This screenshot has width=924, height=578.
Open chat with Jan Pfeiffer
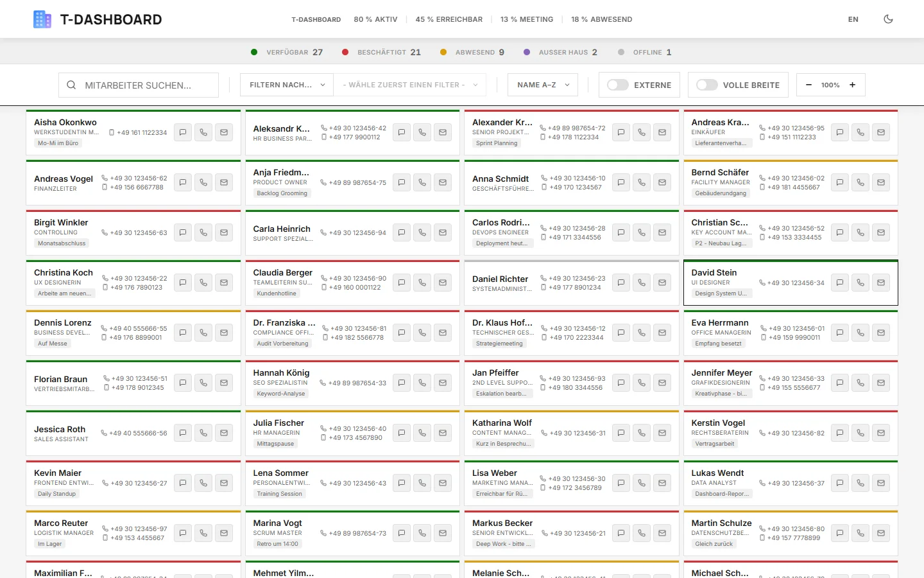(x=621, y=383)
